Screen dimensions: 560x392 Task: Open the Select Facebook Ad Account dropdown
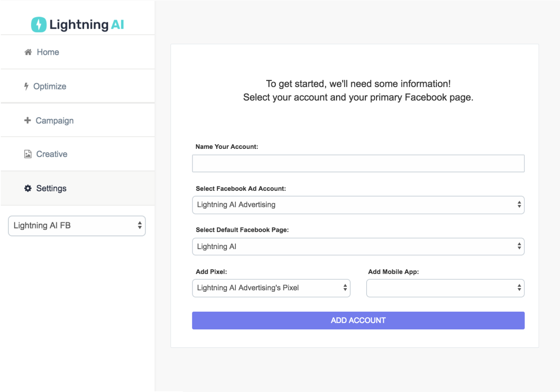[x=358, y=205]
